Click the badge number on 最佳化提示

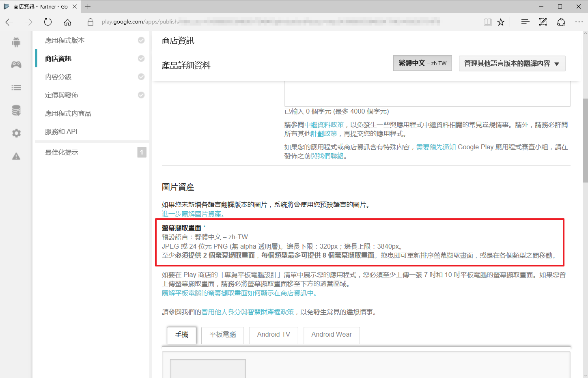coord(142,152)
